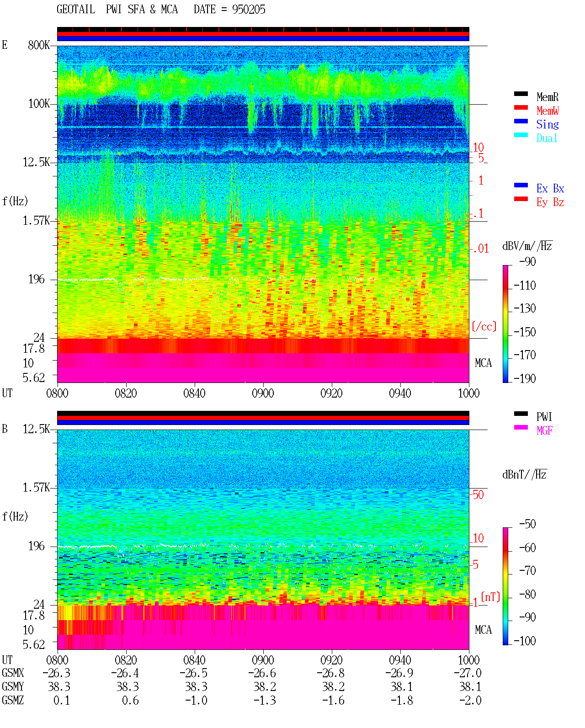
Task: Click the -100 color scale tick
Action: [x=525, y=641]
